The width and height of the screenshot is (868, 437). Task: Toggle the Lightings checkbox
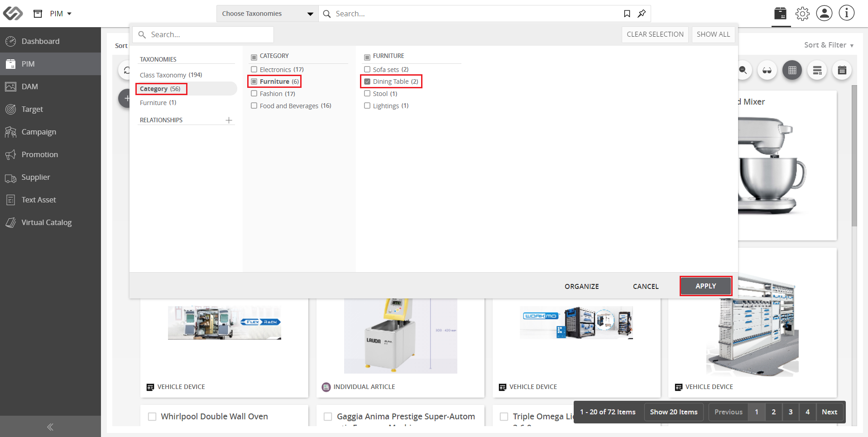pyautogui.click(x=367, y=106)
